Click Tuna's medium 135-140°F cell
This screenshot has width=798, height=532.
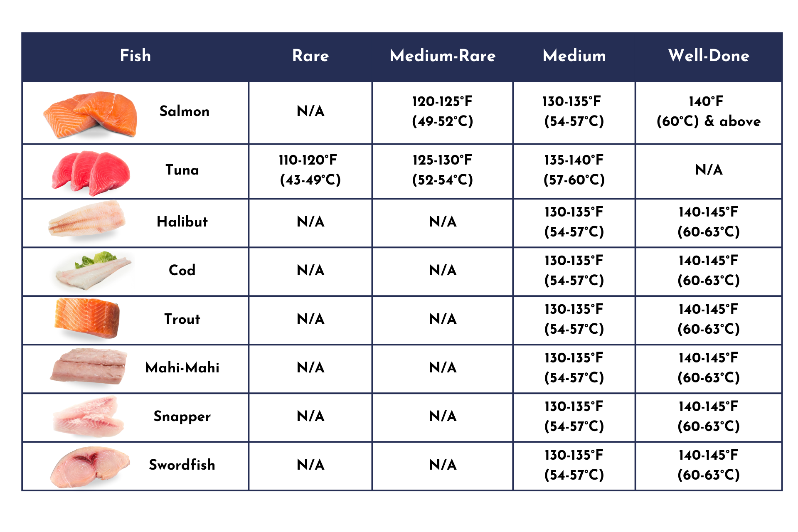[x=574, y=170]
